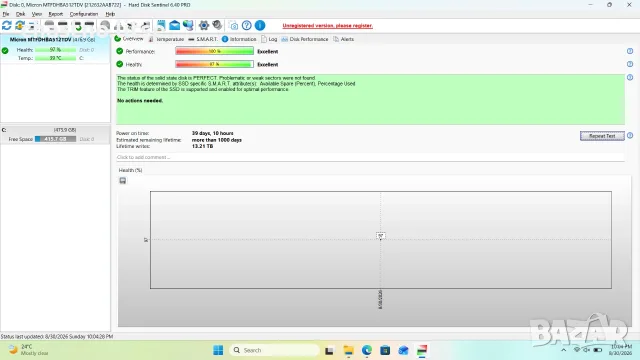Click the '39 days, 10 hours' value
This screenshot has height=360, width=640.
tap(213, 133)
